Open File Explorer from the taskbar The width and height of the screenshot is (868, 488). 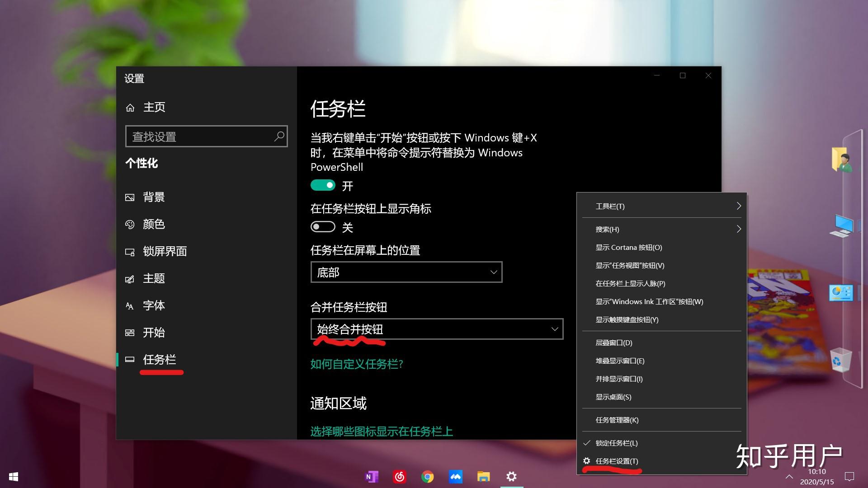point(483,477)
